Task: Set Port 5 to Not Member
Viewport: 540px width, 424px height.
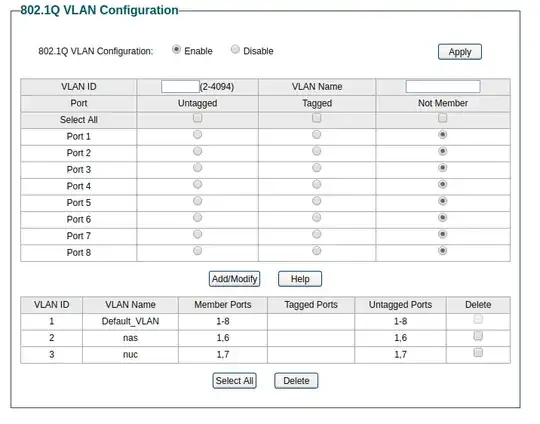Action: click(x=443, y=201)
